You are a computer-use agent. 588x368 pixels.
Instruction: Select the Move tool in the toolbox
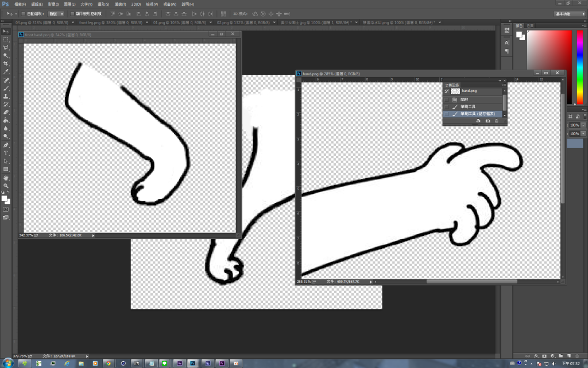point(6,31)
